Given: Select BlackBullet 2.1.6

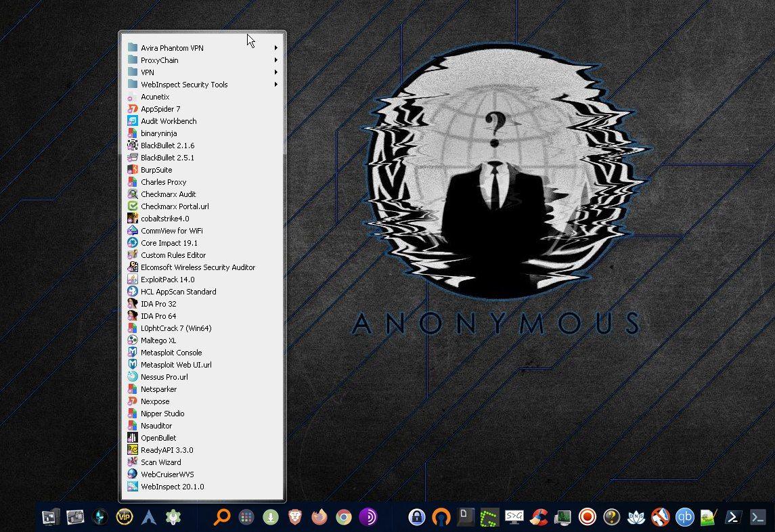Looking at the screenshot, I should click(202, 146).
